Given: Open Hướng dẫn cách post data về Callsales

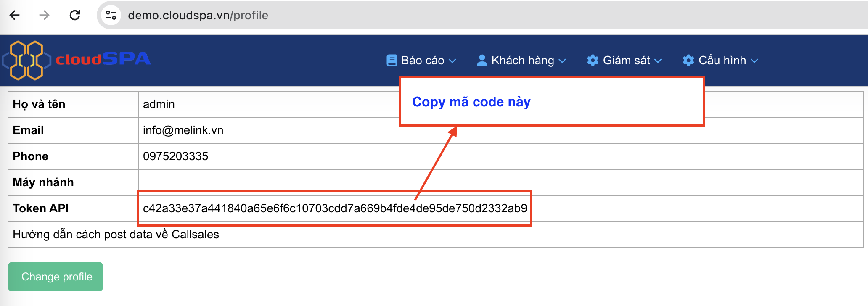Looking at the screenshot, I should point(116,235).
